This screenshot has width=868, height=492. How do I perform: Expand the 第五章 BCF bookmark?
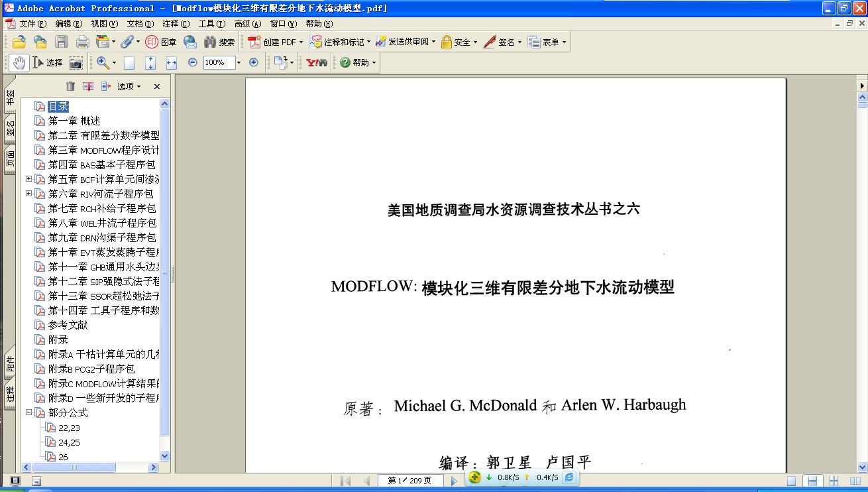(x=28, y=179)
